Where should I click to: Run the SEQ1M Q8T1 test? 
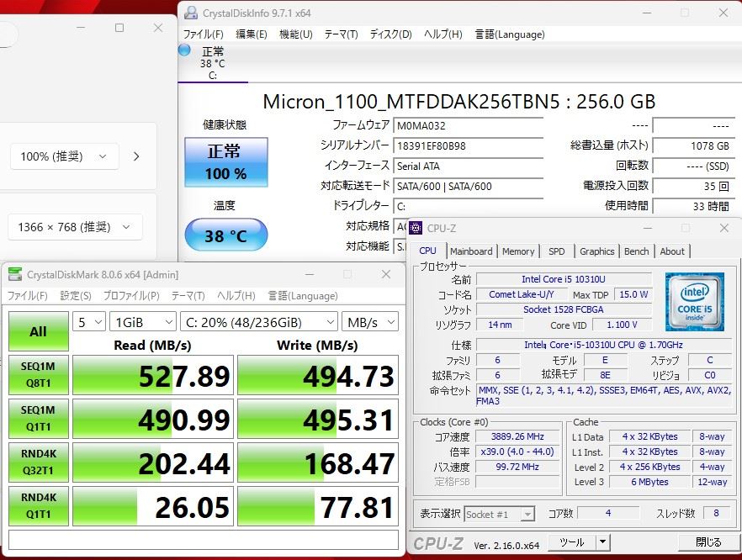(x=39, y=374)
